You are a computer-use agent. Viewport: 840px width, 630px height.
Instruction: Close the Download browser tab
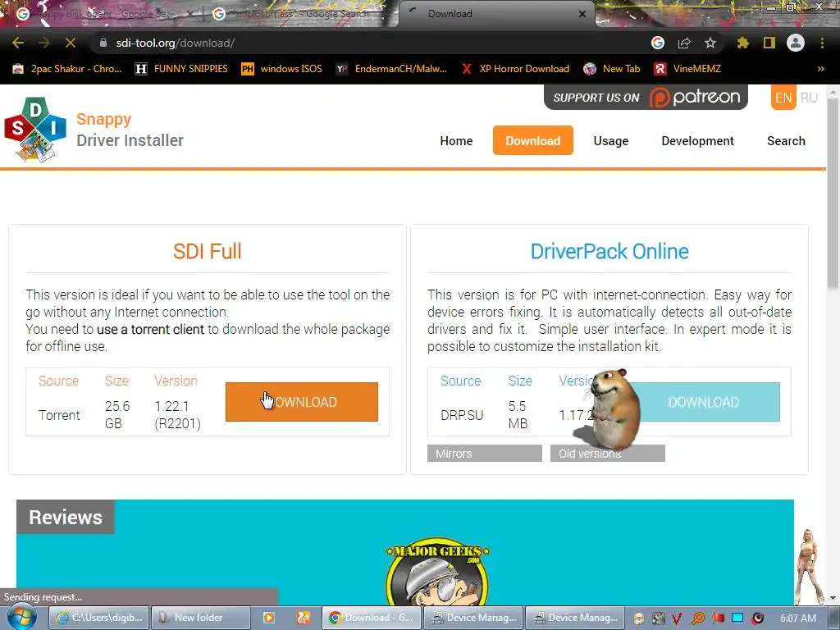click(x=582, y=14)
